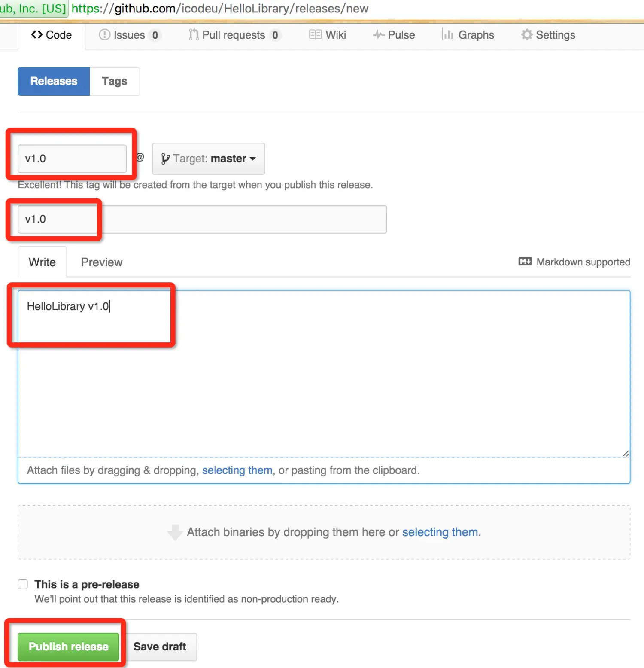Open the Issues tab
Image resolution: width=644 pixels, height=668 pixels.
pos(129,35)
